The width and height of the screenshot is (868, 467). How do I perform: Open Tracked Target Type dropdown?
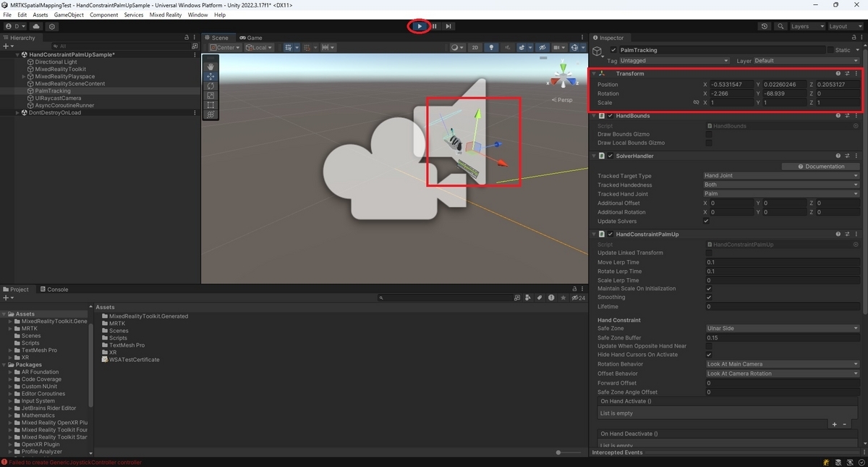pos(783,176)
